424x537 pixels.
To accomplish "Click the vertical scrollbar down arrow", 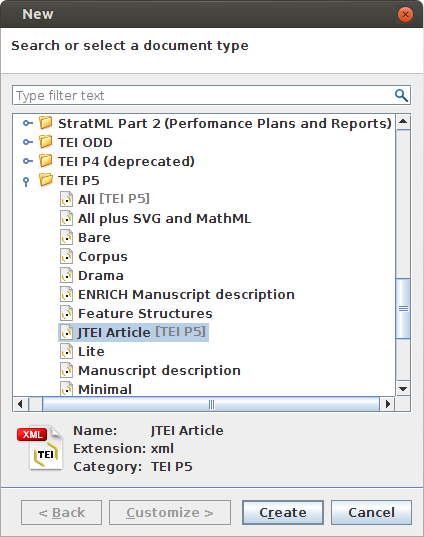I will point(403,389).
